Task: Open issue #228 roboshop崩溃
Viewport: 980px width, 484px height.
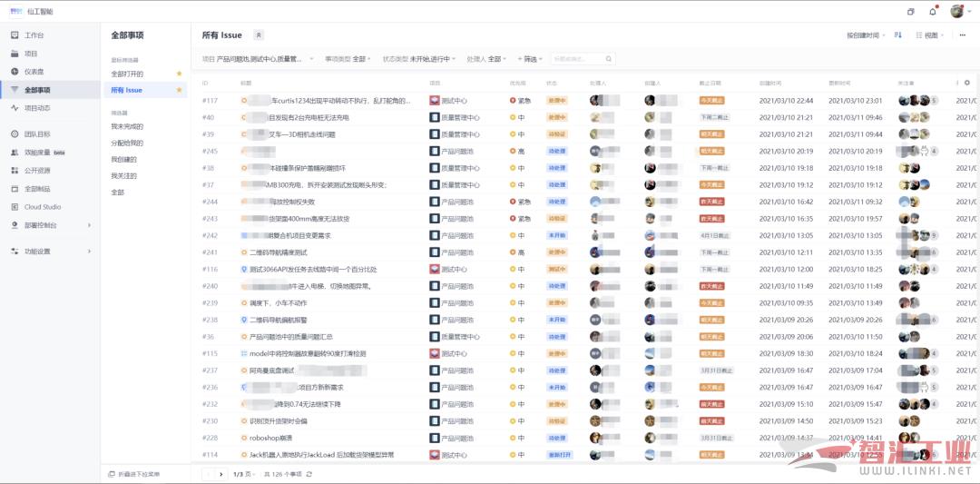Action: tap(270, 438)
